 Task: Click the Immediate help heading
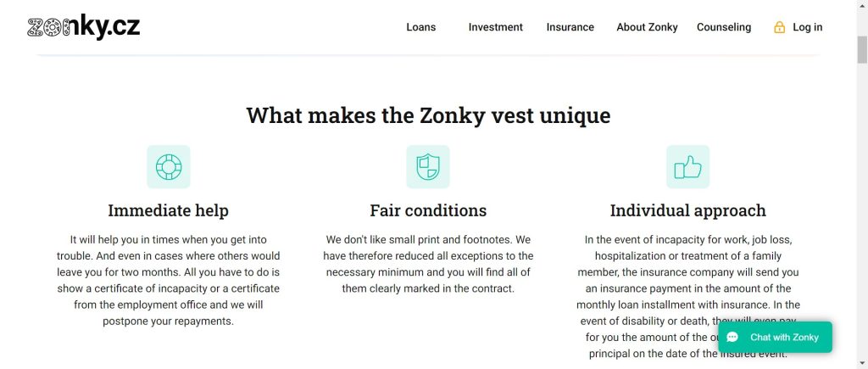click(x=168, y=210)
